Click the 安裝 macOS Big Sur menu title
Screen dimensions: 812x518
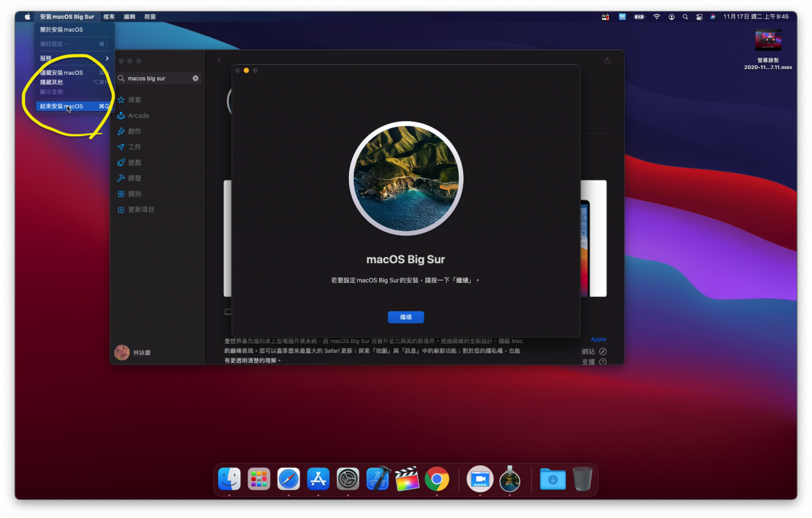67,16
